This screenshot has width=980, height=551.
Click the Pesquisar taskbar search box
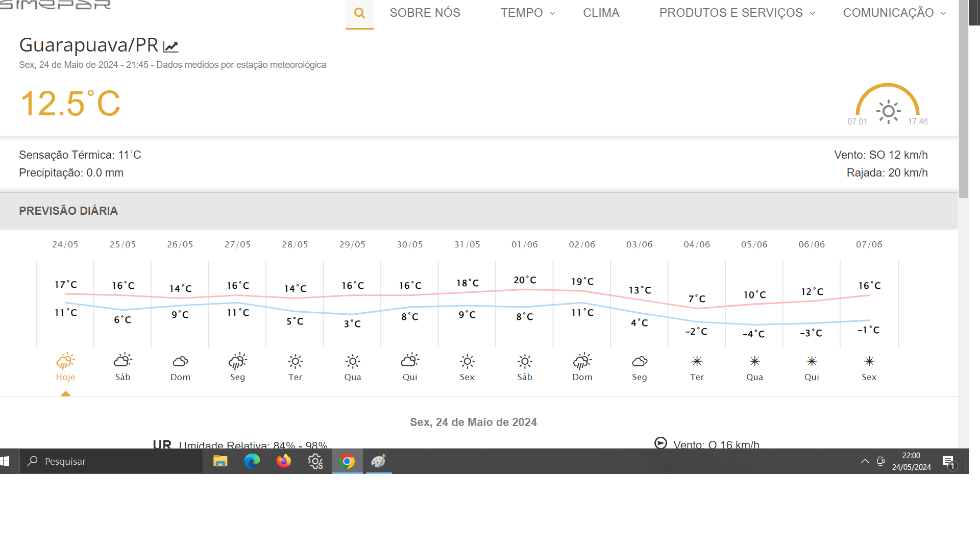click(111, 461)
